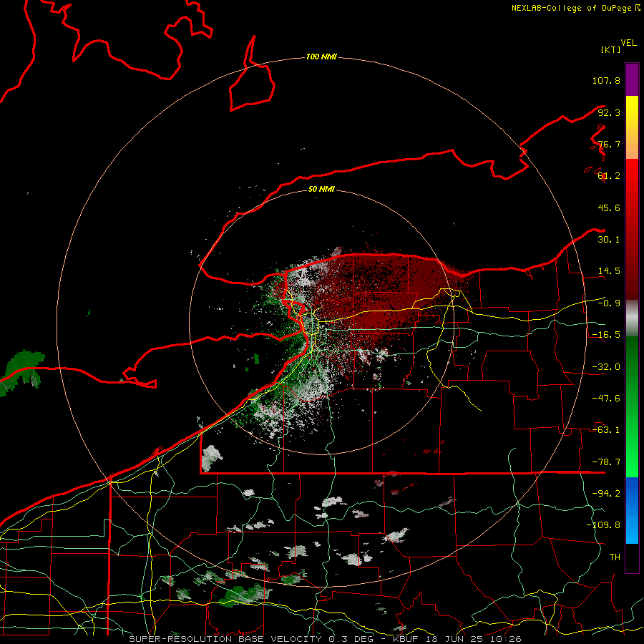Click the 30.1 legend value
Image resolution: width=644 pixels, height=644 pixels.
point(609,240)
